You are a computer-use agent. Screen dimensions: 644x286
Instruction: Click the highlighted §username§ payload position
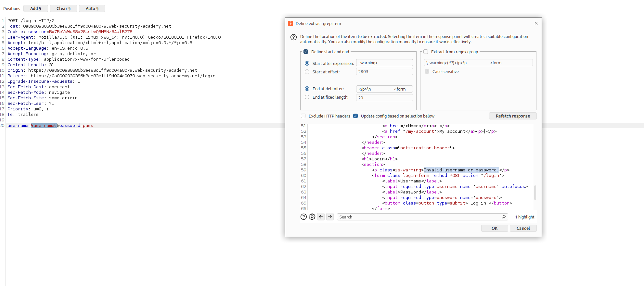click(44, 126)
